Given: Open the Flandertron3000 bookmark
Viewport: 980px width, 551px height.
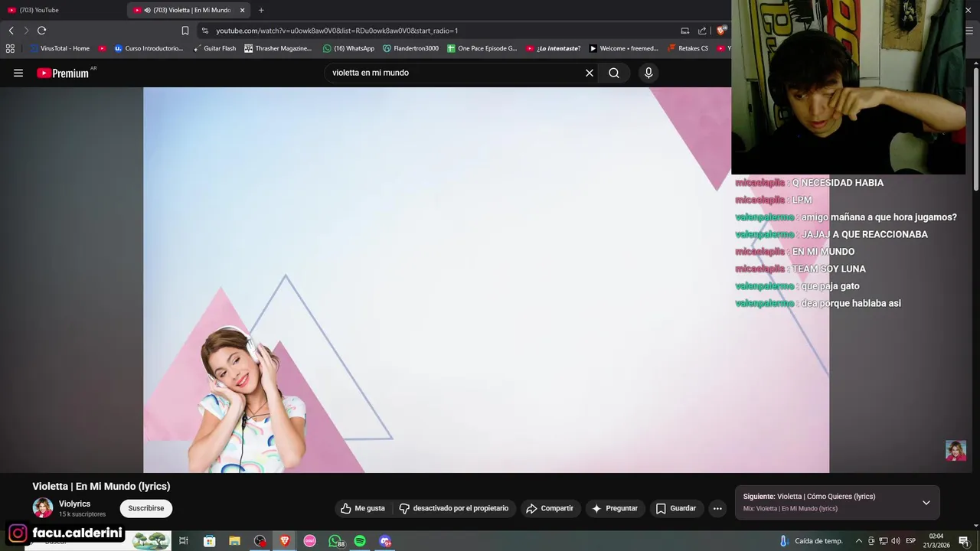Looking at the screenshot, I should coord(411,48).
